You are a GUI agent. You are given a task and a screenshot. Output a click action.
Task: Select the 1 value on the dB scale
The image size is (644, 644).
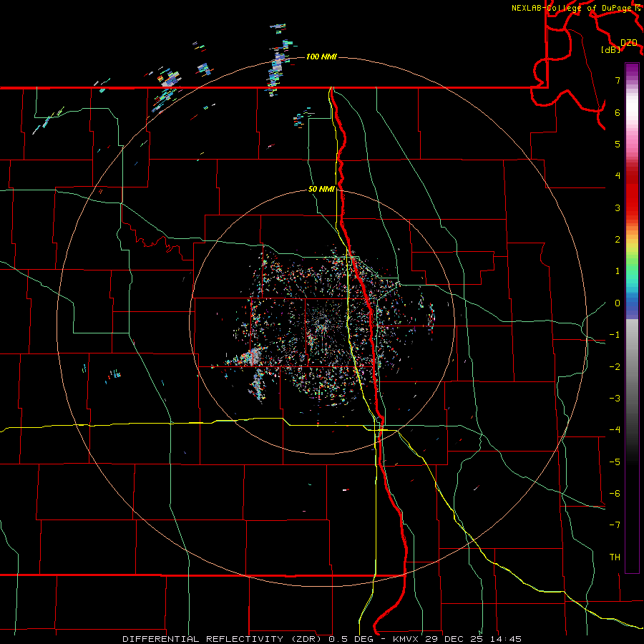pyautogui.click(x=618, y=271)
